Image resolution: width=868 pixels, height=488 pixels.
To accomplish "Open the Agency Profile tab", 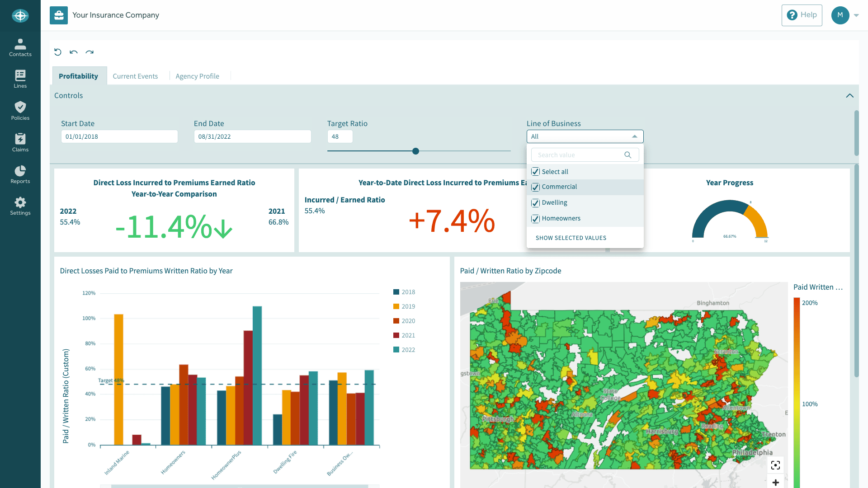I will tap(197, 75).
